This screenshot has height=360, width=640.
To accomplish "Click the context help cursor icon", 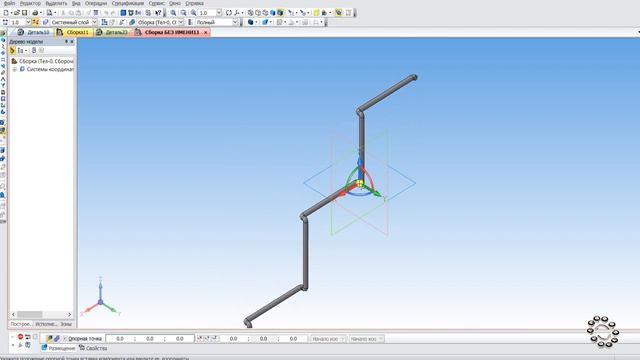I will (158, 13).
